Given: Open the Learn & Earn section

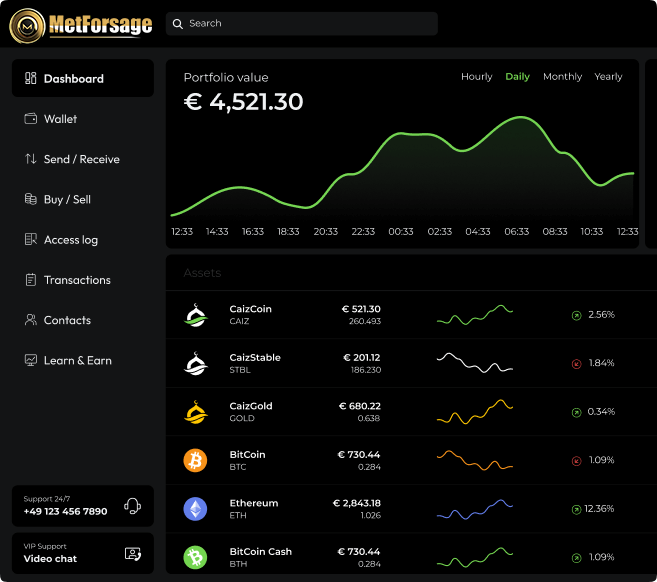Looking at the screenshot, I should pos(77,360).
